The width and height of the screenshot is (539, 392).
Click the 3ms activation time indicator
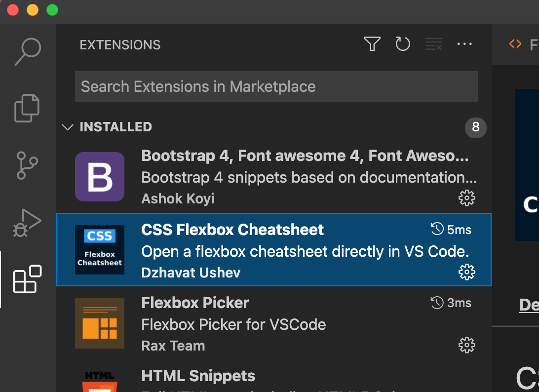(x=451, y=303)
